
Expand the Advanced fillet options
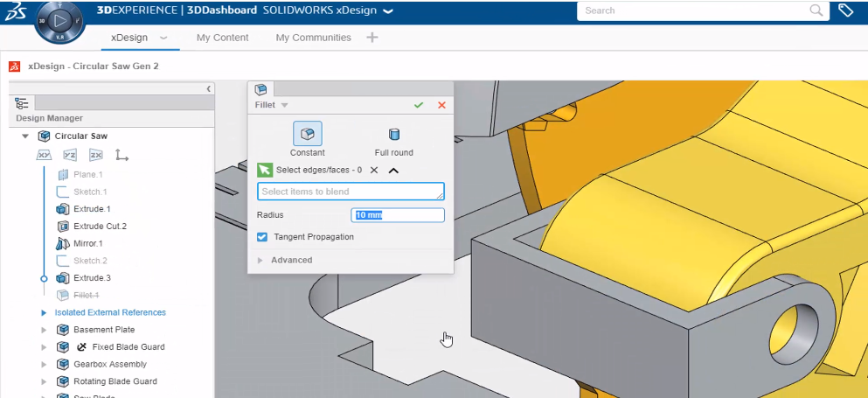260,260
